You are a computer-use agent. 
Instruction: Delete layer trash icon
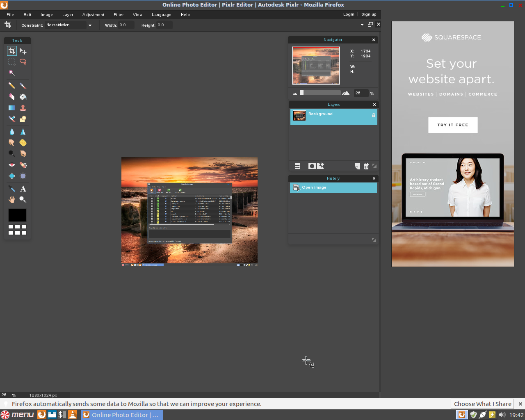[x=366, y=166]
